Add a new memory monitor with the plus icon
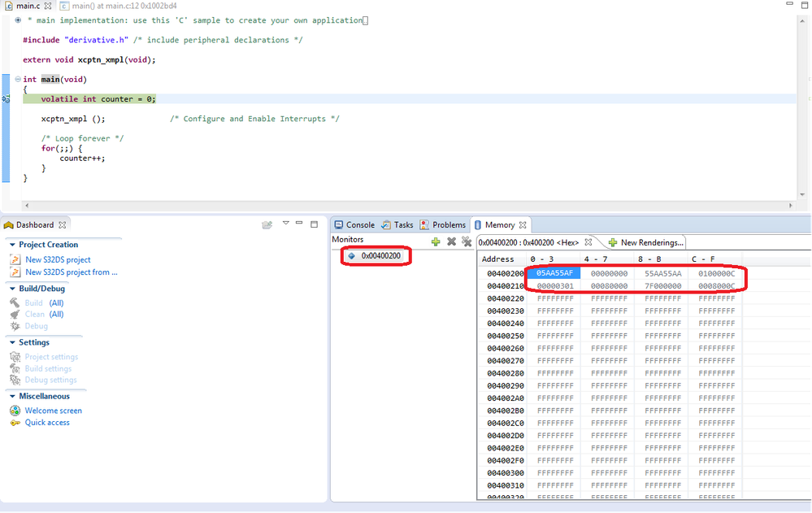 click(x=436, y=241)
